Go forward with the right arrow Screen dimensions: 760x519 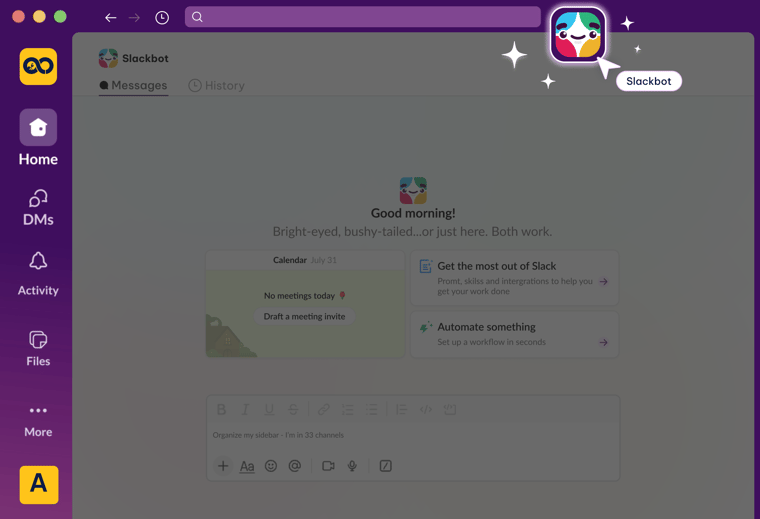point(134,17)
